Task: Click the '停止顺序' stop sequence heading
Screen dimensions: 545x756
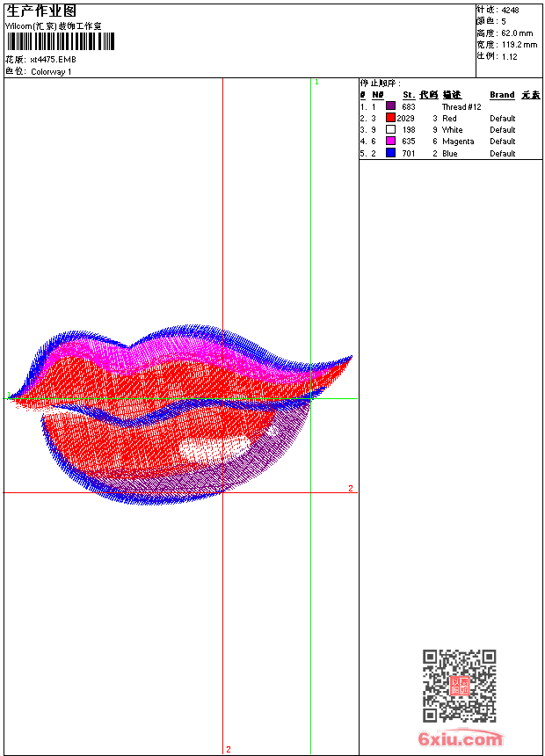Action: click(380, 84)
